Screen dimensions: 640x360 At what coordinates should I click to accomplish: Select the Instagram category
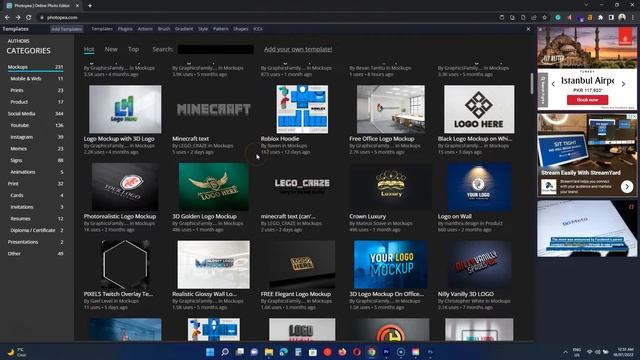(x=36, y=137)
